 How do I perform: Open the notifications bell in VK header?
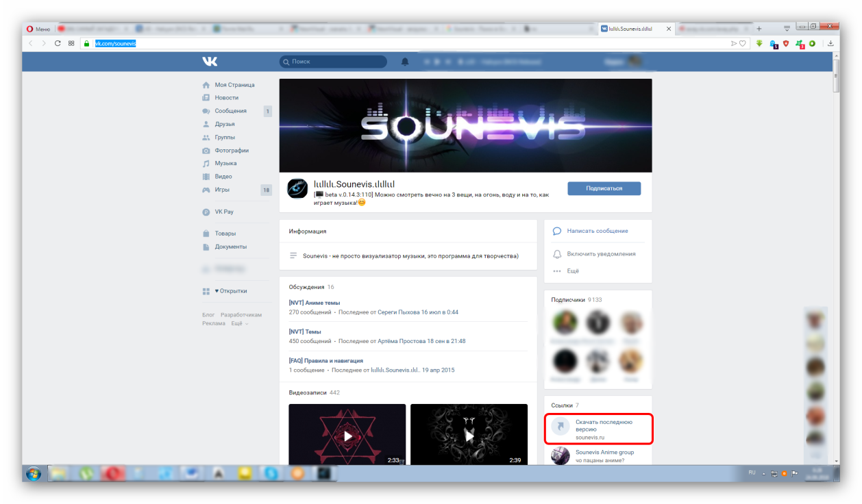click(x=405, y=62)
